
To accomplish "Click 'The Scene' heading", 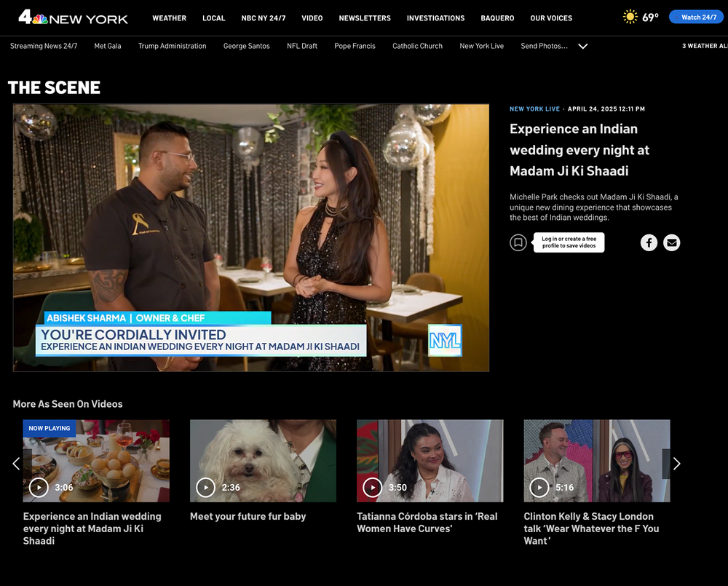I will click(54, 87).
